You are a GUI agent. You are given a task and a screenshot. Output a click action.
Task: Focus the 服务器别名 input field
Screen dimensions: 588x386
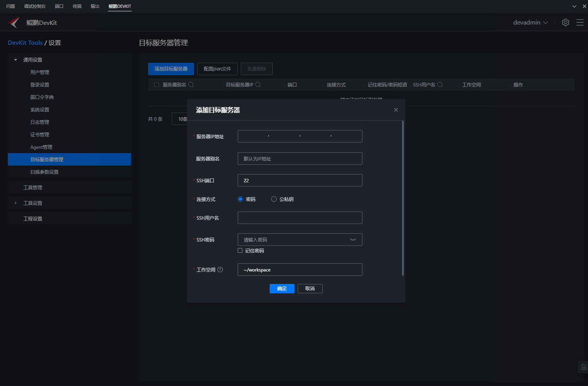tap(300, 159)
